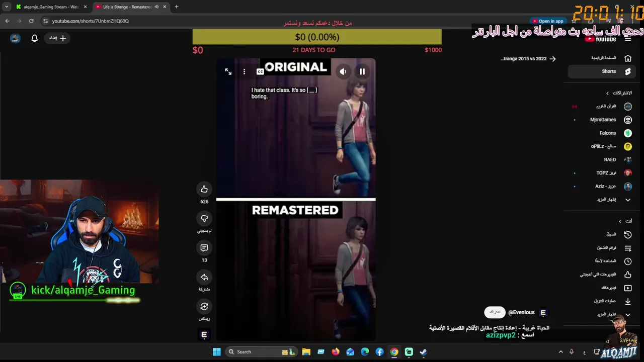Viewport: 644px width, 362px height.
Task: Open the Windows Start menu
Action: coord(217,352)
